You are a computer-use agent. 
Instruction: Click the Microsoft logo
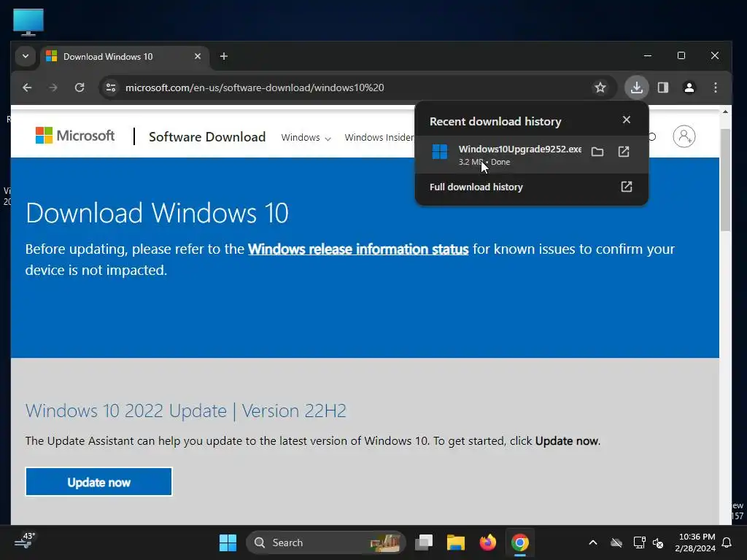pos(75,136)
